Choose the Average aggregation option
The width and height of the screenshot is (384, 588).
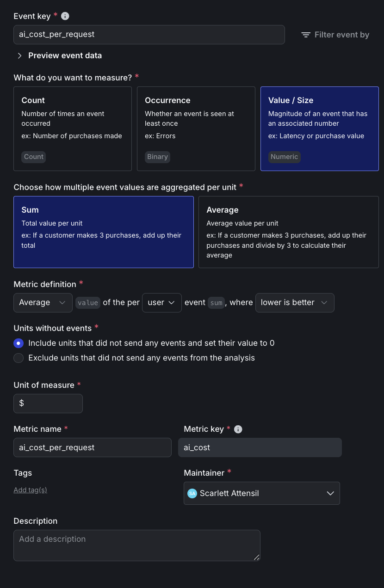[x=288, y=232]
